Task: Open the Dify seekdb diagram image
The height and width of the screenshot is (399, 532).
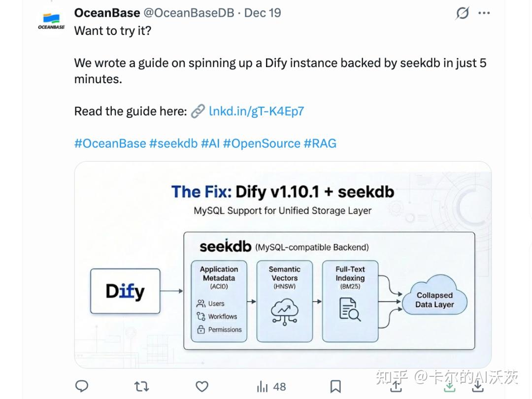Action: [x=283, y=265]
